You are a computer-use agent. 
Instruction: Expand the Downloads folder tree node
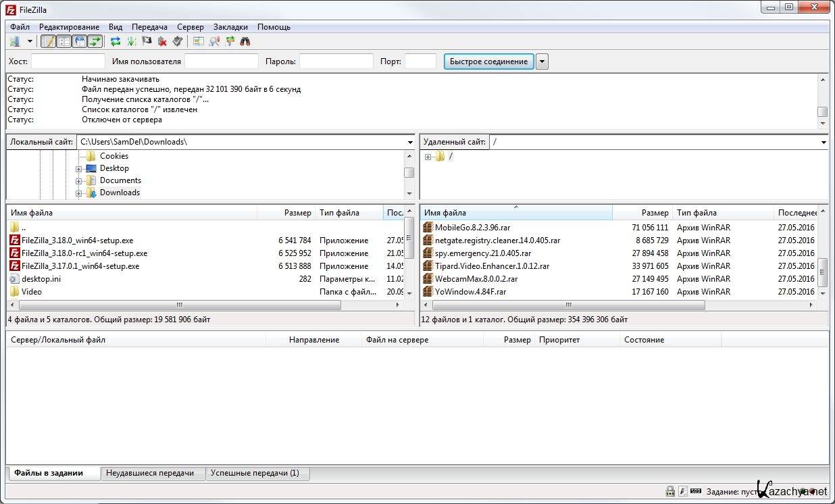pos(79,193)
